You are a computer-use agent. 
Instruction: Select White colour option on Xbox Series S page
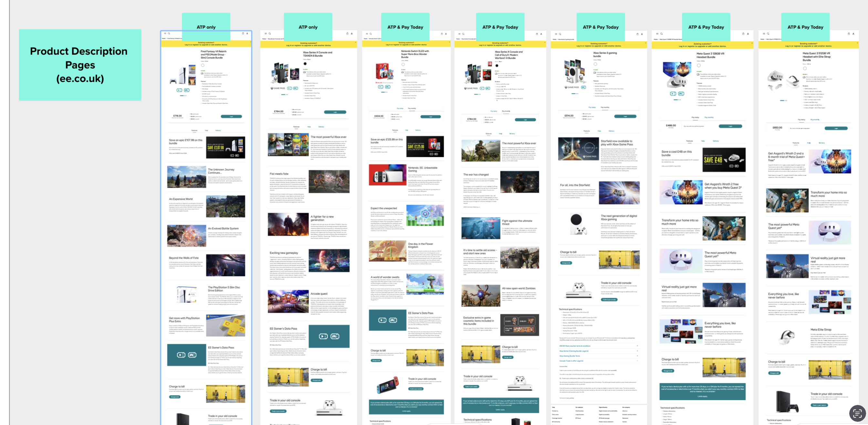595,64
